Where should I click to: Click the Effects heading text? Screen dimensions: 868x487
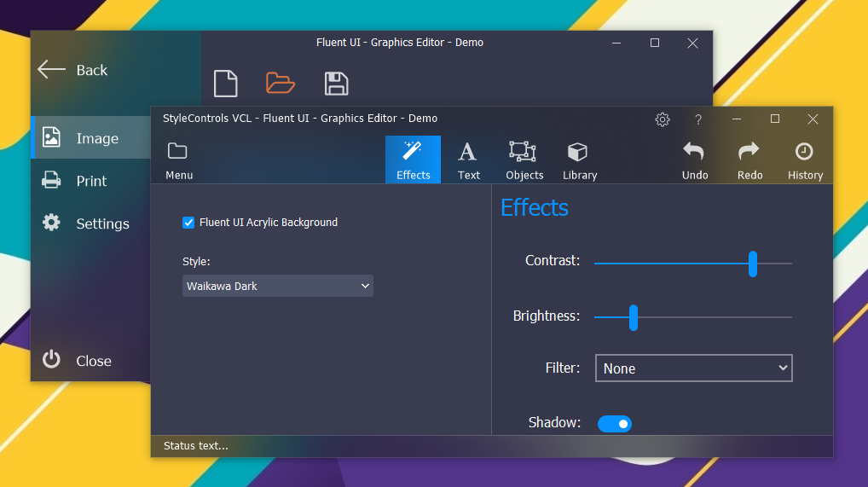535,208
